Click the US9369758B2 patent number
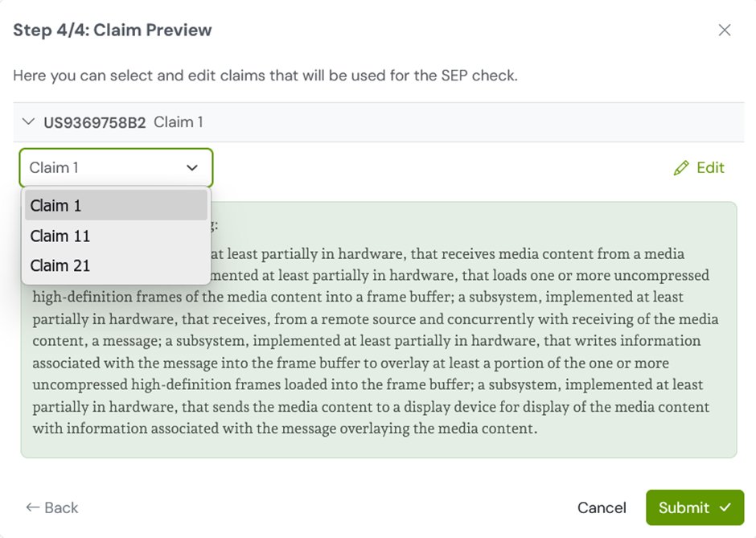This screenshot has width=756, height=538. pyautogui.click(x=95, y=122)
